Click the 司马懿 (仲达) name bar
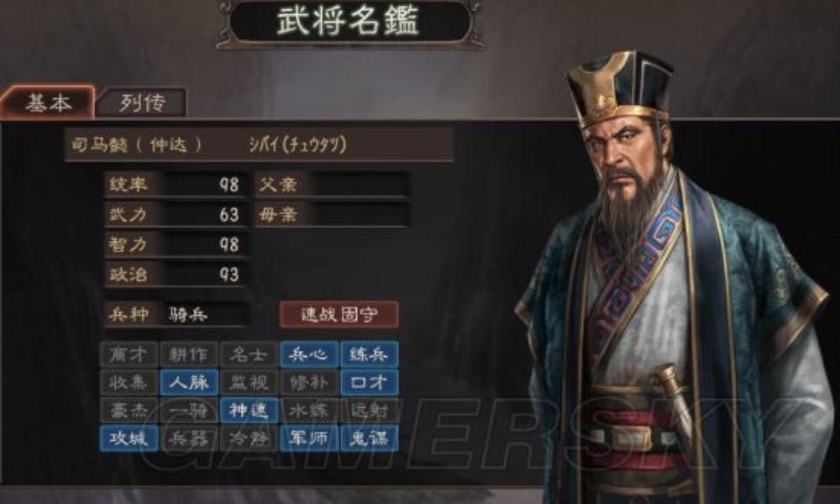Screen dimensions: 840x504 (260, 144)
